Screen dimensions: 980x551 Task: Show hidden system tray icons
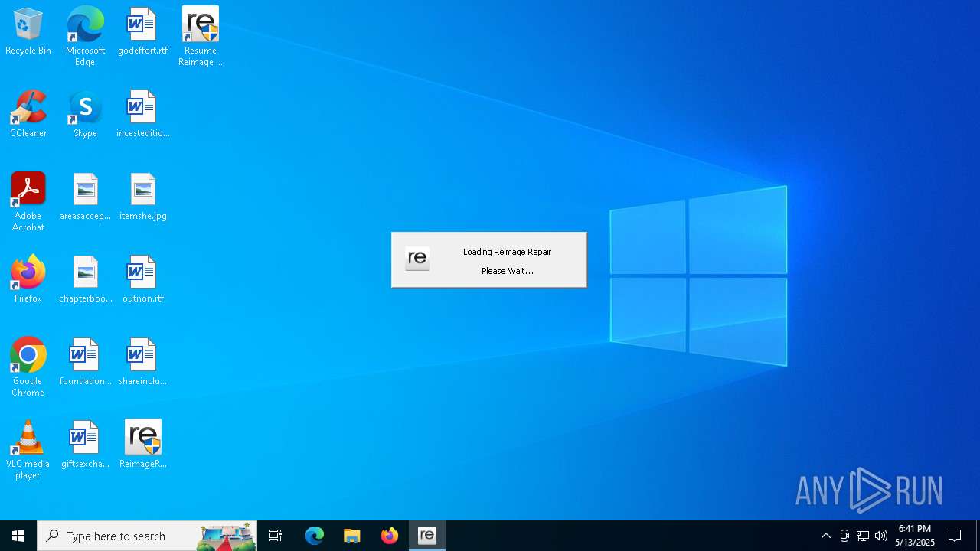(825, 536)
